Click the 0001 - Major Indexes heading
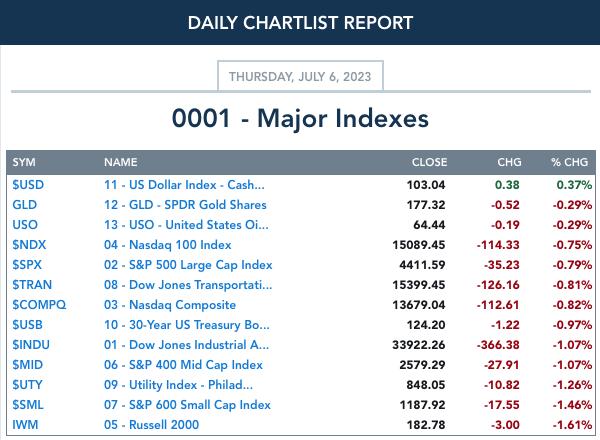This screenshot has width=600, height=440. click(x=300, y=118)
